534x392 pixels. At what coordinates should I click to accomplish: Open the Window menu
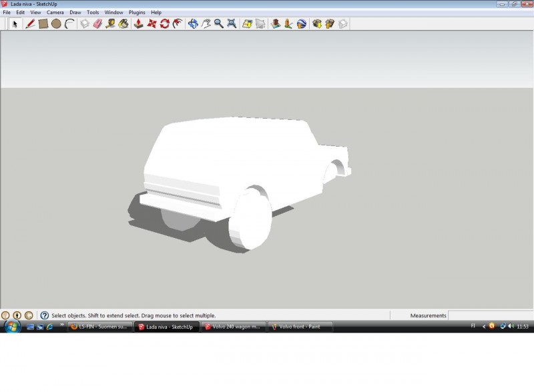(113, 12)
